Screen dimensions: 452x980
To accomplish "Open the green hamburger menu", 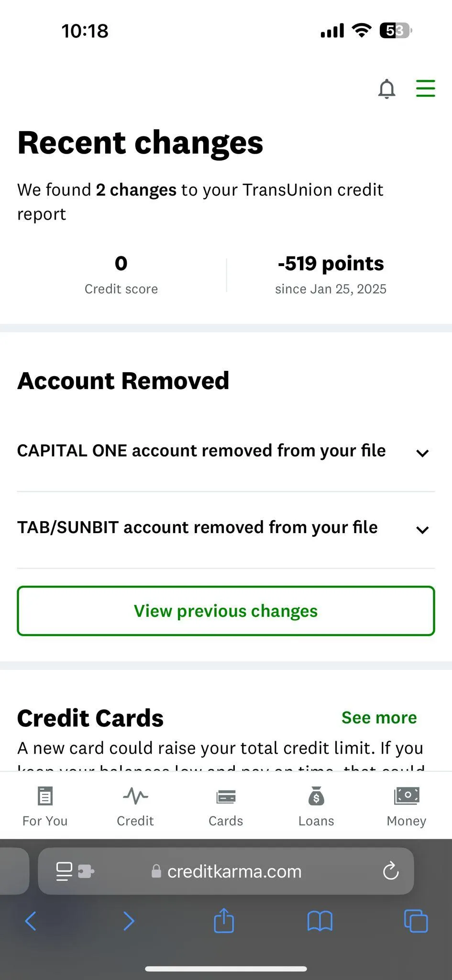I will 425,89.
